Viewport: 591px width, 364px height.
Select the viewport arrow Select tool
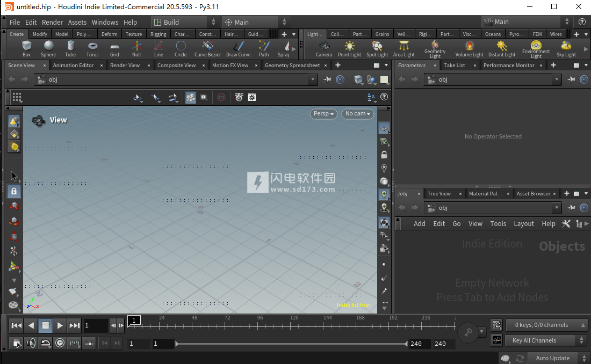coord(14,176)
